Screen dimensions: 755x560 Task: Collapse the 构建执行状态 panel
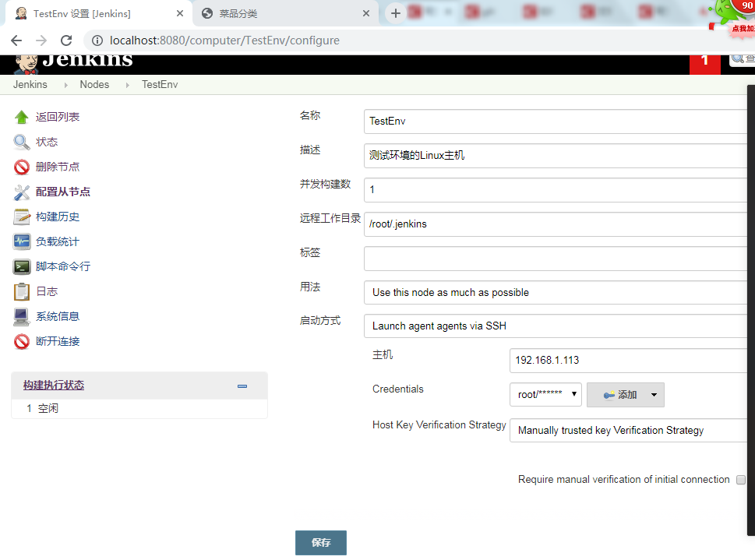tap(242, 386)
